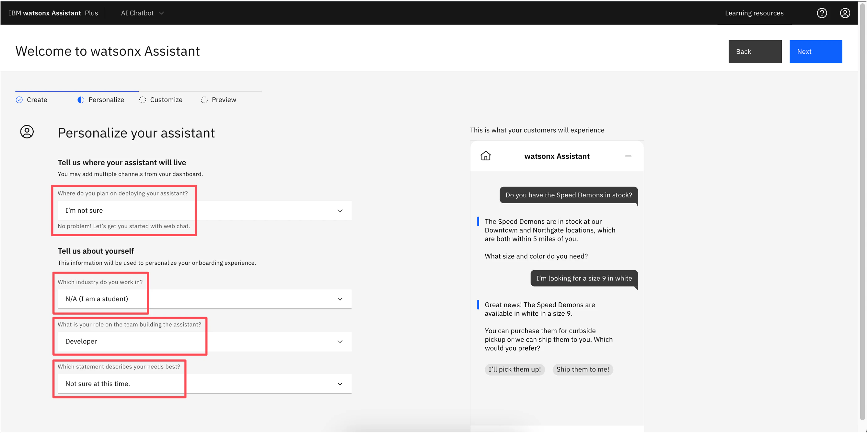Image resolution: width=868 pixels, height=433 pixels.
Task: Open the role dropdown showing Developer
Action: coord(204,341)
